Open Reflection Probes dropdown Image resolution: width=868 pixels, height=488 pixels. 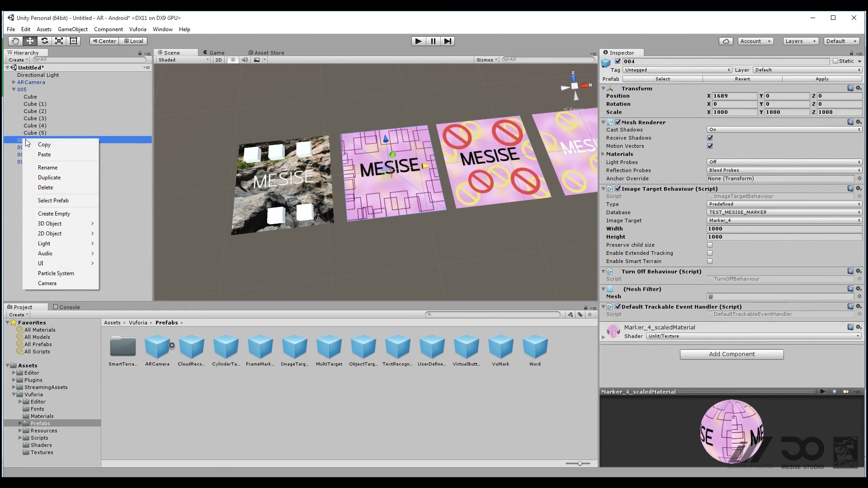coord(784,170)
